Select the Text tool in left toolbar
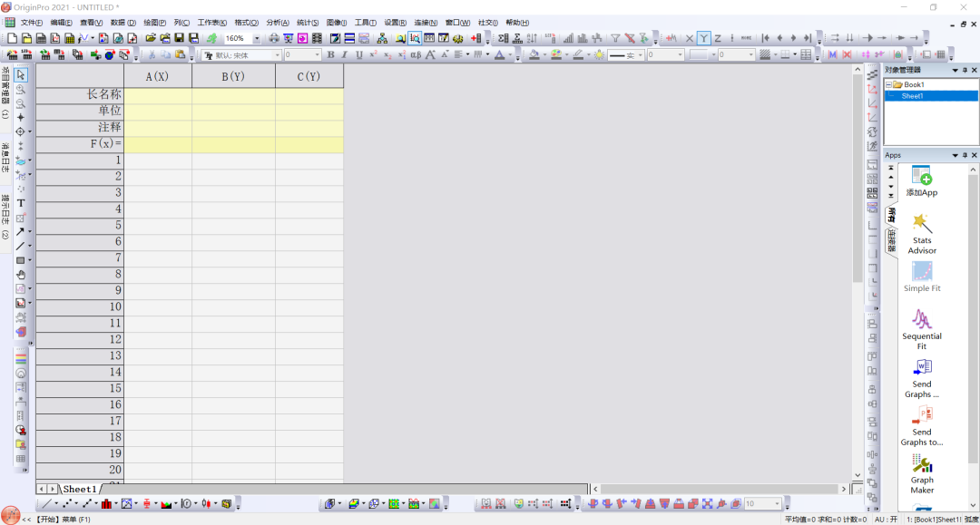The image size is (980, 525). click(21, 203)
